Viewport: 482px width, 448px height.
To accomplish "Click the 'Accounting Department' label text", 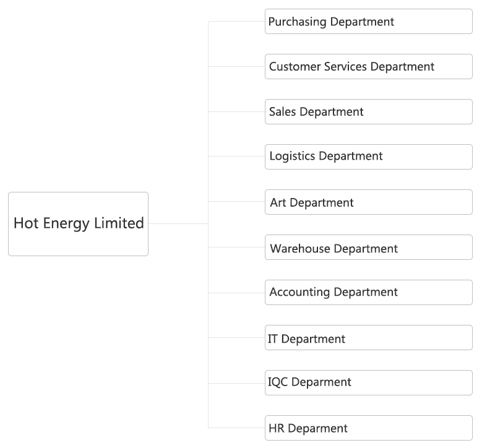I will pos(334,293).
